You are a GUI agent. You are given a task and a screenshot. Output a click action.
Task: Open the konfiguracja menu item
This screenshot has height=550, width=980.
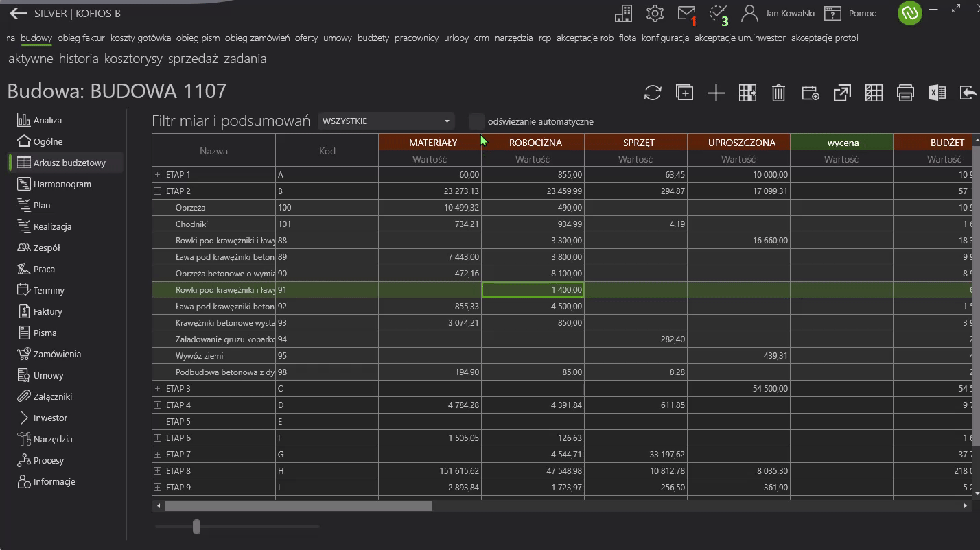click(665, 38)
